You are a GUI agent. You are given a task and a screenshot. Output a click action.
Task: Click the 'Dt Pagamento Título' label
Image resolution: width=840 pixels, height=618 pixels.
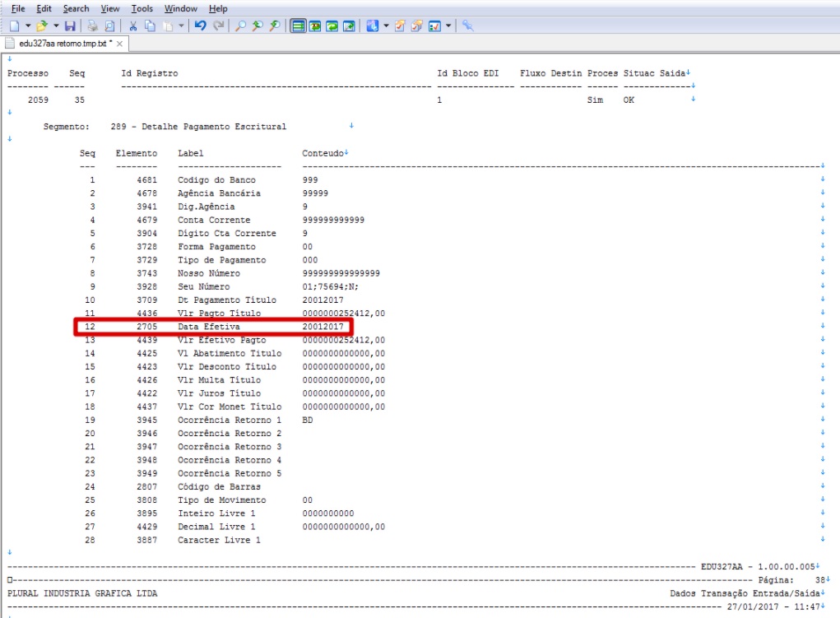click(x=227, y=300)
